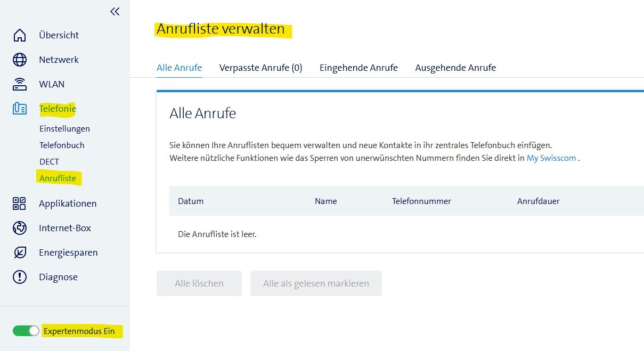Open Telefonie Einstellungen submenu item
Screen dimensions: 644x351
(x=64, y=128)
